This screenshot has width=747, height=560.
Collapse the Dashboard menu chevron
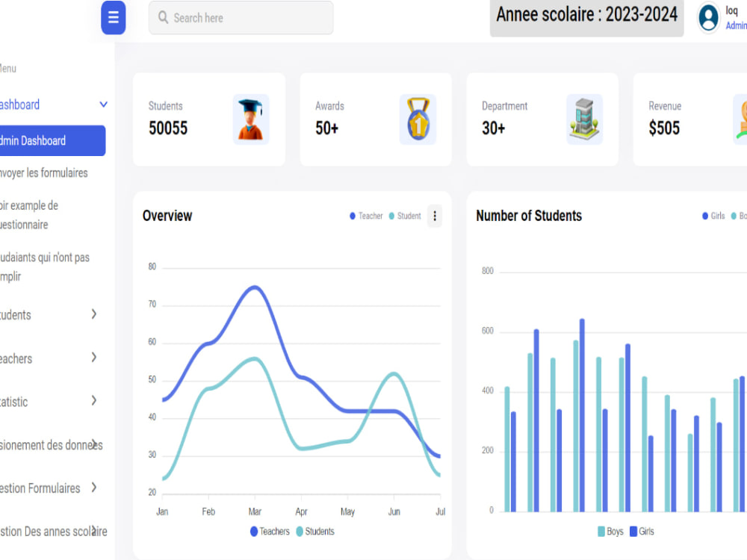pyautogui.click(x=103, y=105)
